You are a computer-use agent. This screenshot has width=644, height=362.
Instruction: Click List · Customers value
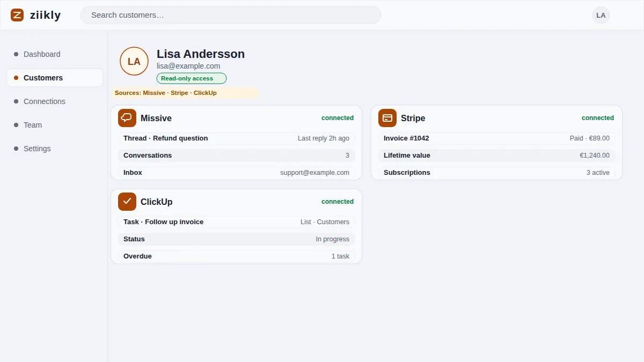[x=325, y=222]
